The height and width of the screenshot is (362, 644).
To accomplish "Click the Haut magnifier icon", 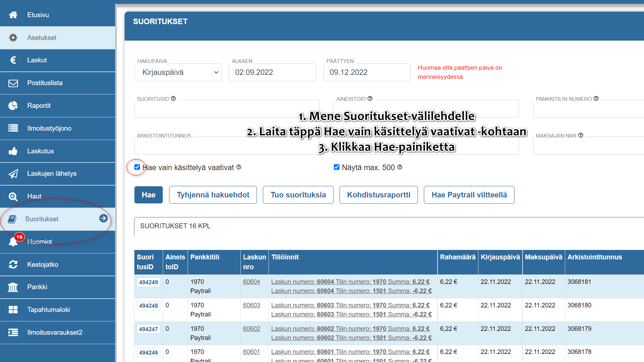I will point(13,196).
